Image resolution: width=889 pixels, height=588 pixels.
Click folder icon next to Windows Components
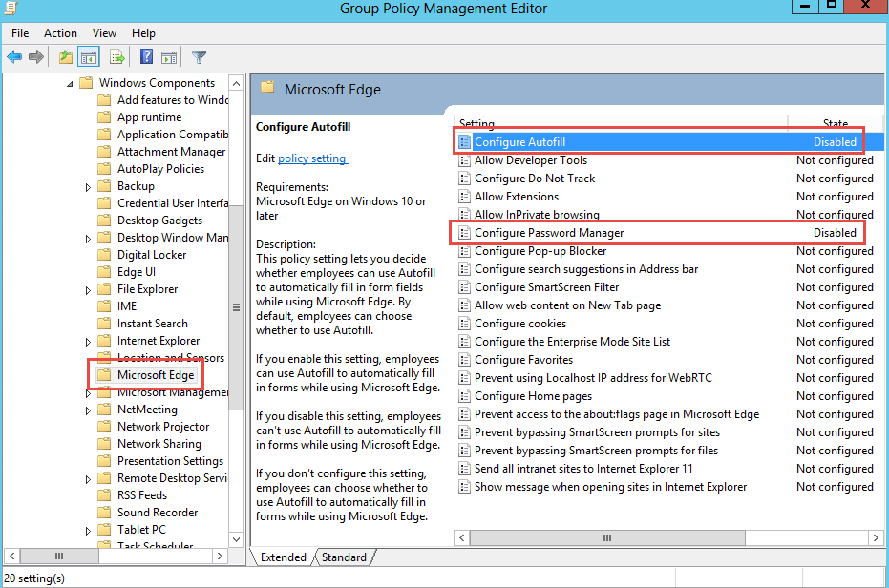coord(86,83)
